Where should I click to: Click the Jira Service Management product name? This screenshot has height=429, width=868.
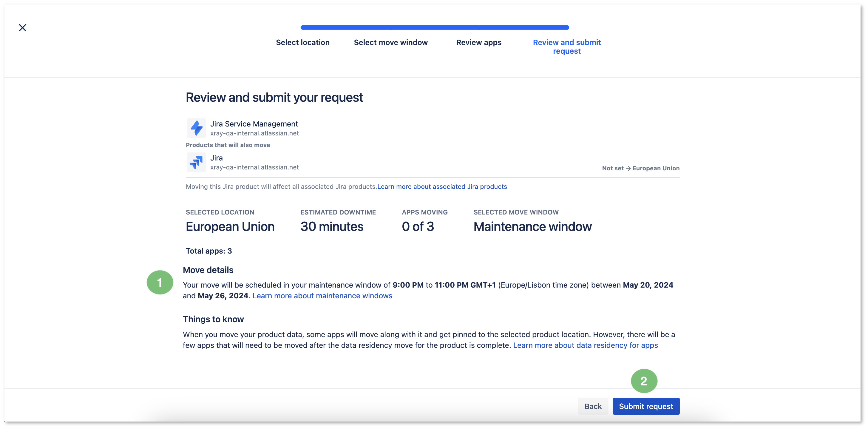(254, 124)
